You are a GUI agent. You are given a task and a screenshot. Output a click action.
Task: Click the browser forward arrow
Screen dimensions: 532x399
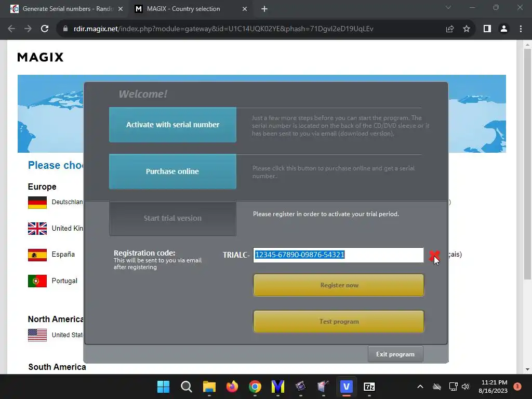(28, 29)
